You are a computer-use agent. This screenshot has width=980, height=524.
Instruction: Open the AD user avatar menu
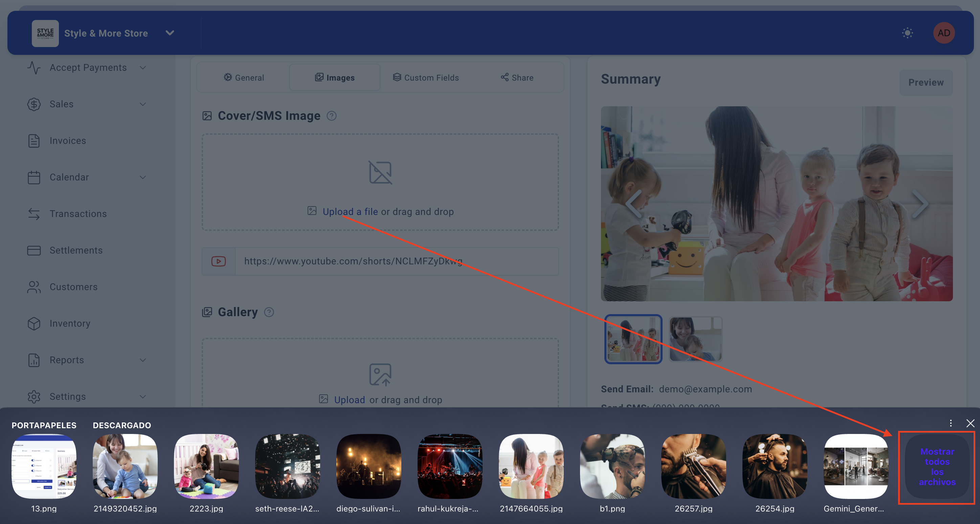(x=943, y=33)
